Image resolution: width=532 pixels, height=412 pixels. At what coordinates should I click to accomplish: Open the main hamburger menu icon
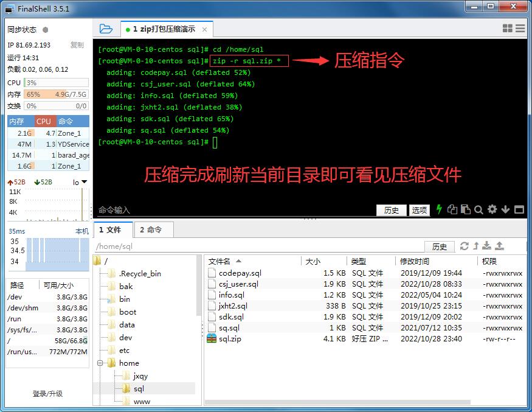tap(520, 28)
